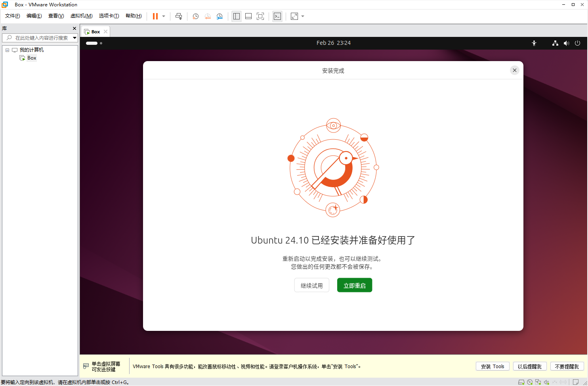Open the snapshot manager icon

(x=220, y=16)
